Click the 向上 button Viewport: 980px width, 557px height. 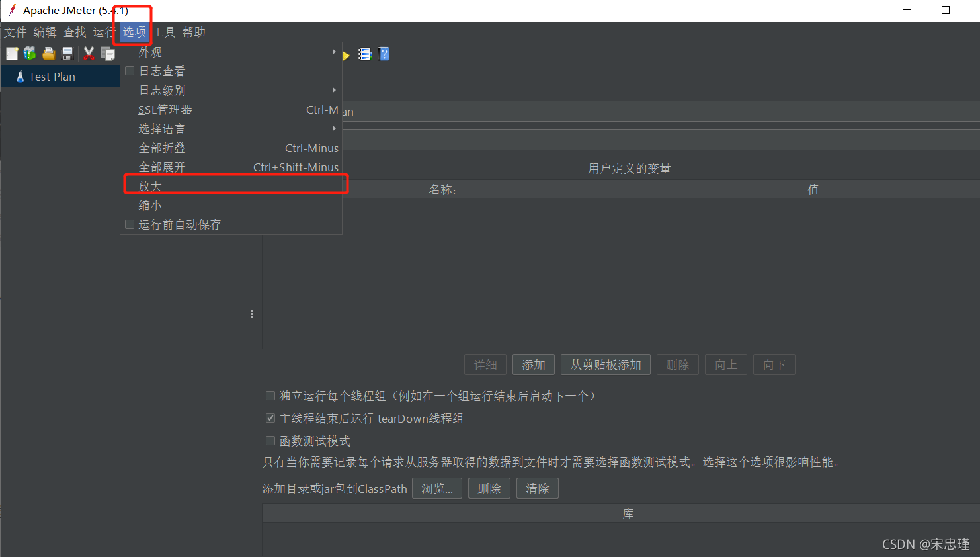point(726,364)
